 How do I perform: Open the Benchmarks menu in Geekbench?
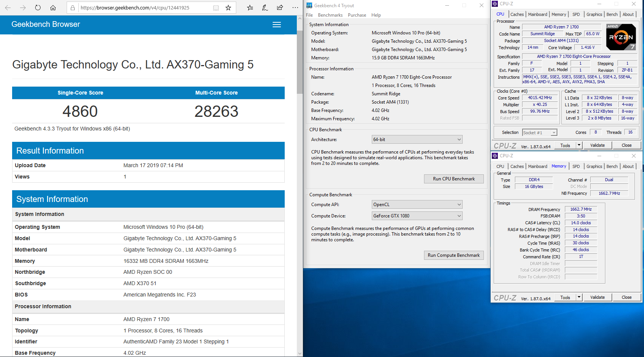[330, 15]
